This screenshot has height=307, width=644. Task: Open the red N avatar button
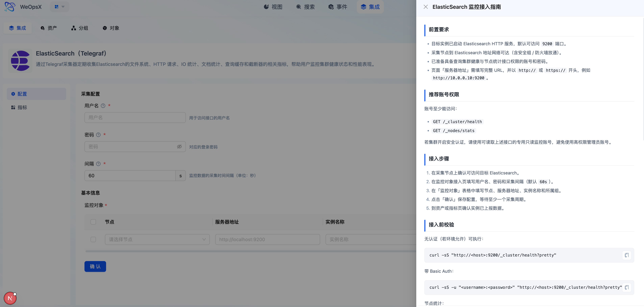tap(10, 298)
